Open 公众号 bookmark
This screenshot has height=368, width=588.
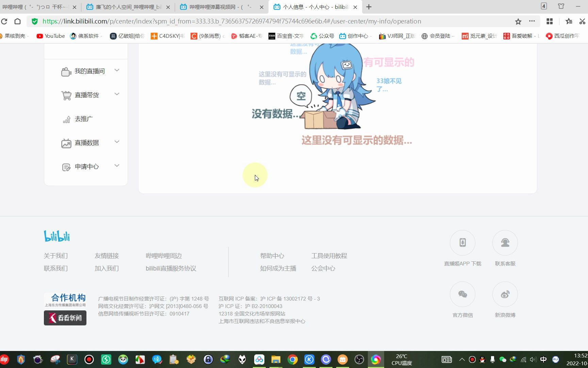[322, 36]
